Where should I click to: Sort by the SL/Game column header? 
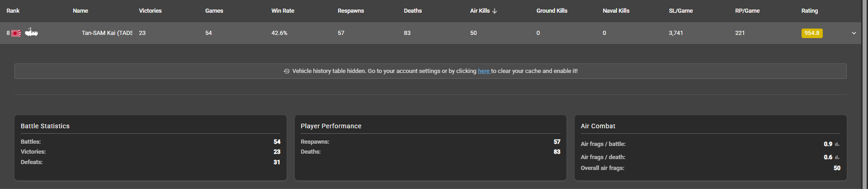click(x=680, y=11)
